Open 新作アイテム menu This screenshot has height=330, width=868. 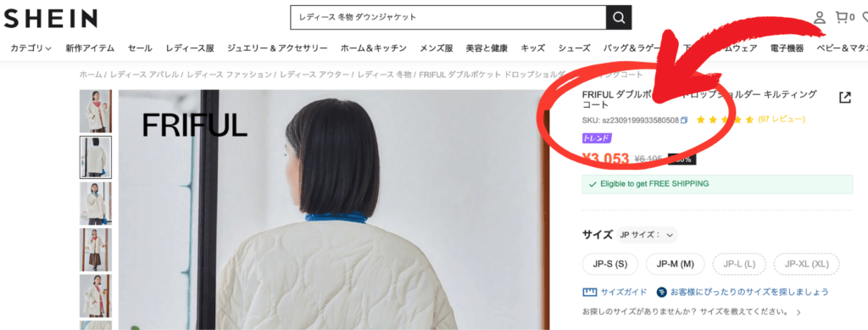pos(90,48)
